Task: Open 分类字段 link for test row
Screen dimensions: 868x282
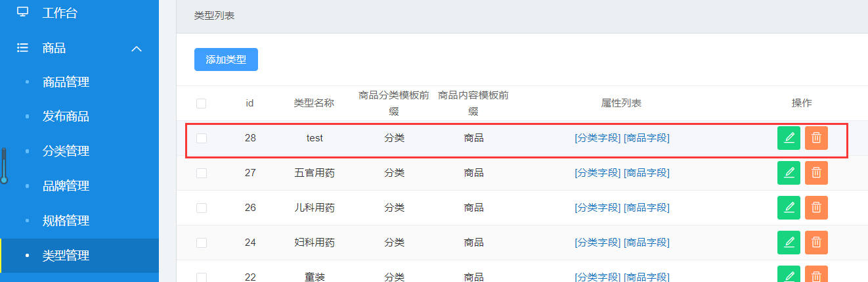Action: (597, 138)
